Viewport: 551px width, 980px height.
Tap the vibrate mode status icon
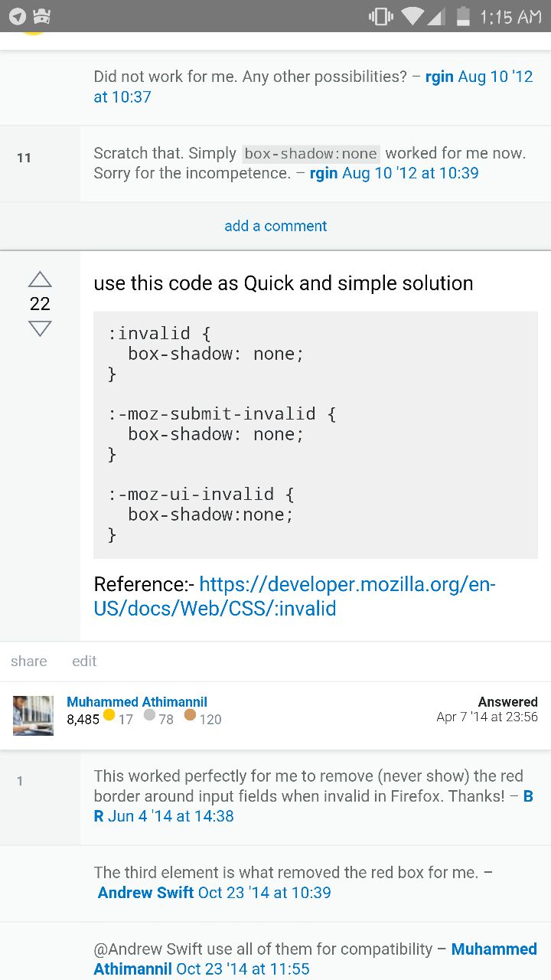pyautogui.click(x=380, y=16)
